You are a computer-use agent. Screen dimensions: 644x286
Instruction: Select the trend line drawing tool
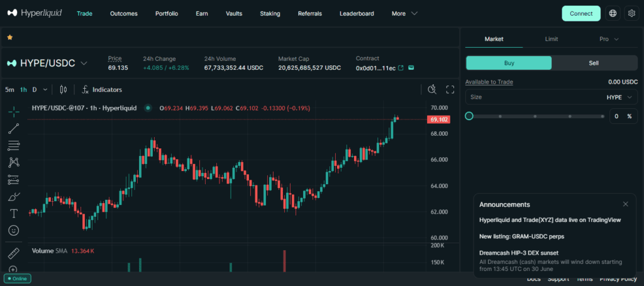point(14,128)
